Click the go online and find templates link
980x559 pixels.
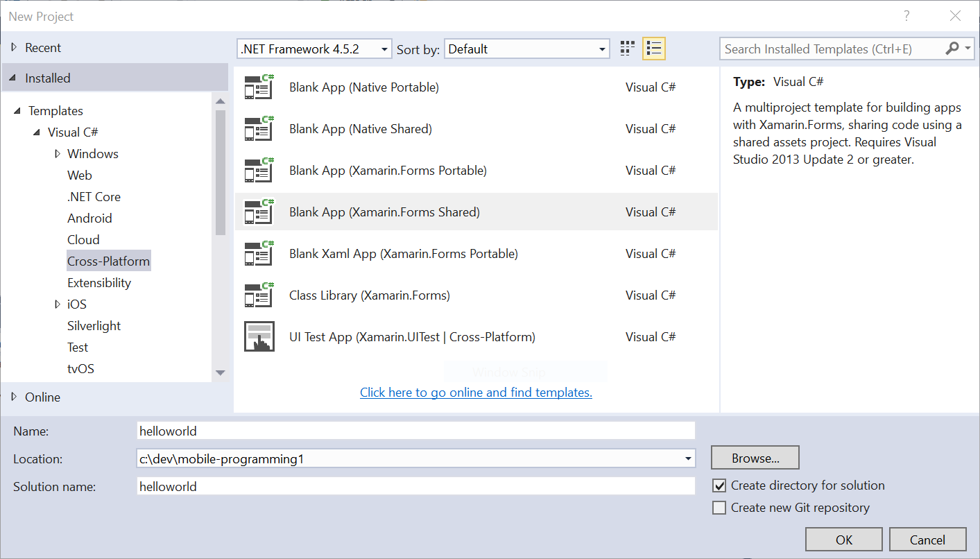476,393
